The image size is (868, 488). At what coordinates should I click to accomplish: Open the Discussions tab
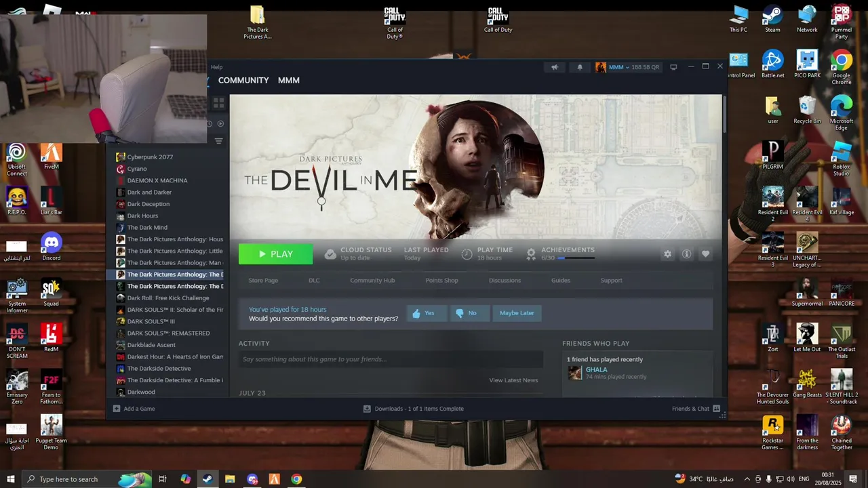pos(505,281)
